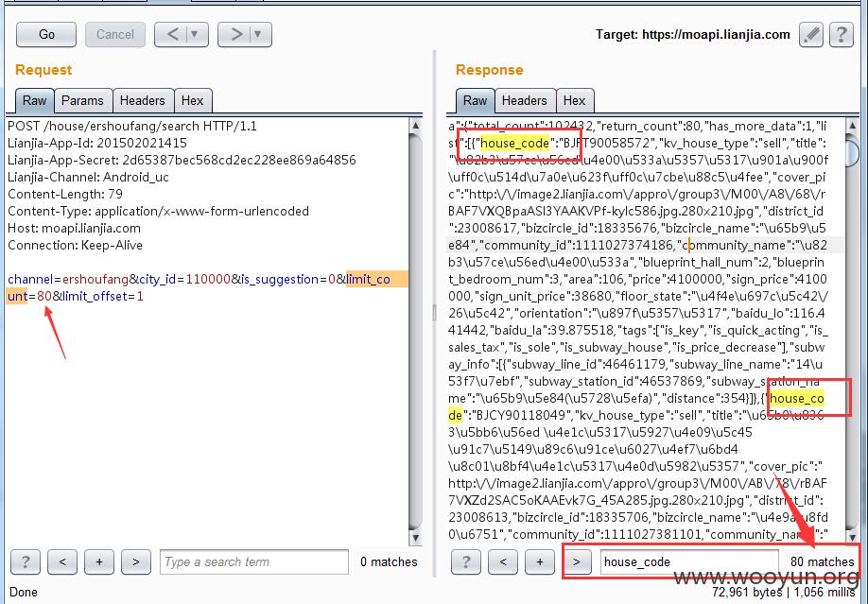
Task: Go forward to next request in history
Action: 236,34
